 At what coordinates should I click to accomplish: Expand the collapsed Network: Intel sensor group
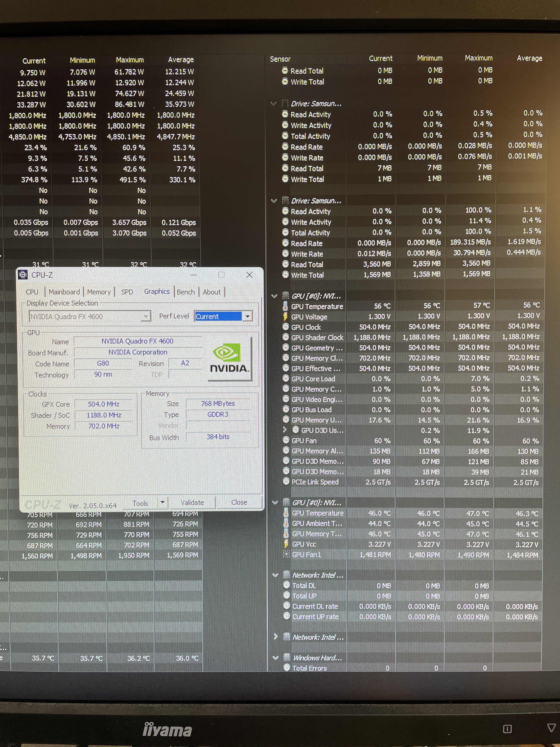coord(275,637)
